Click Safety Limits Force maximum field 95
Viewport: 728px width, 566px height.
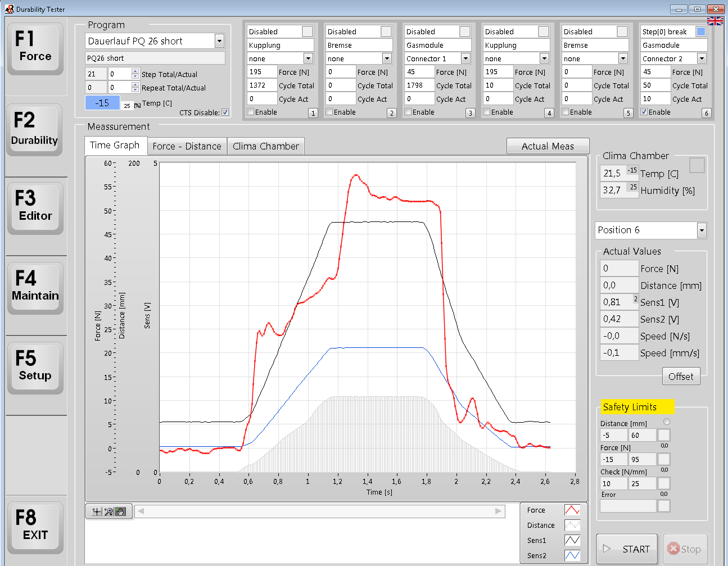tap(643, 459)
